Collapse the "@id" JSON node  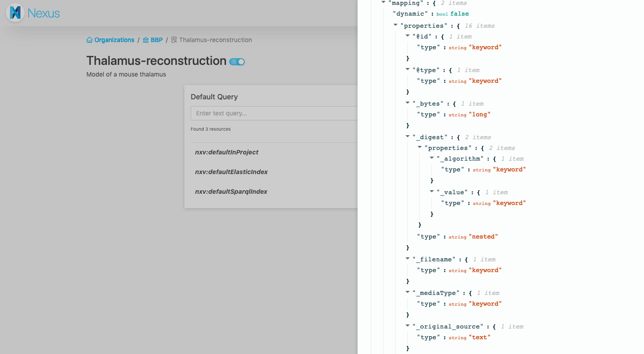(x=408, y=36)
